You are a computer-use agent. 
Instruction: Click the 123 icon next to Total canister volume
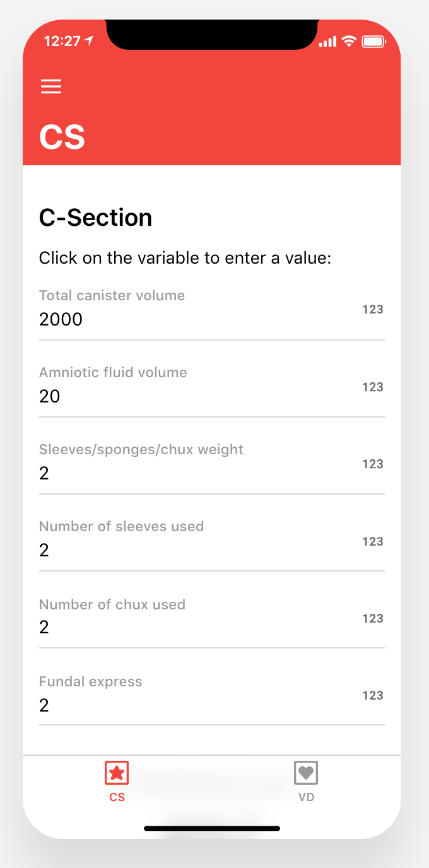pyautogui.click(x=373, y=309)
